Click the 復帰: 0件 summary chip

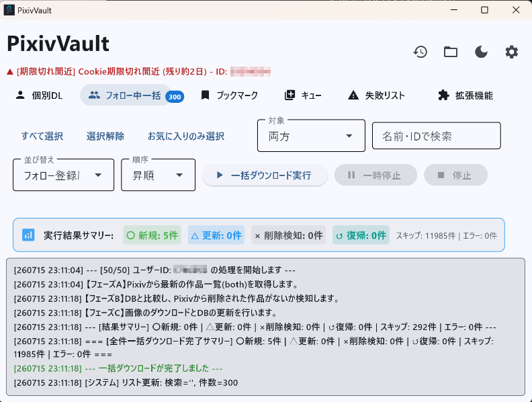361,235
